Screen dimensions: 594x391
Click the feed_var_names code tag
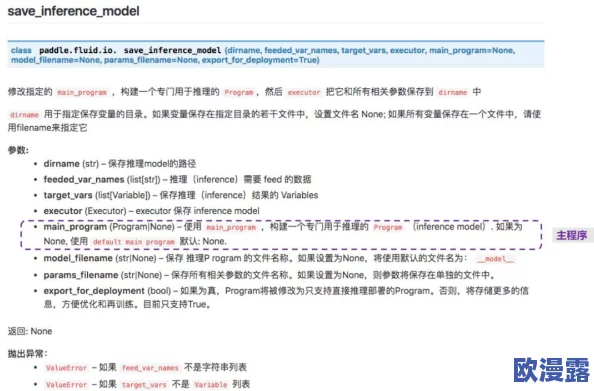[150, 368]
